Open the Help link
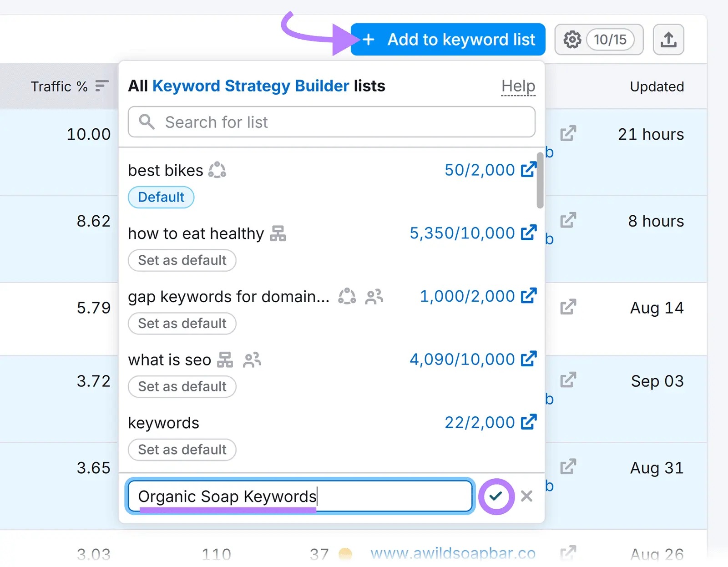This screenshot has height=567, width=728. coord(518,86)
